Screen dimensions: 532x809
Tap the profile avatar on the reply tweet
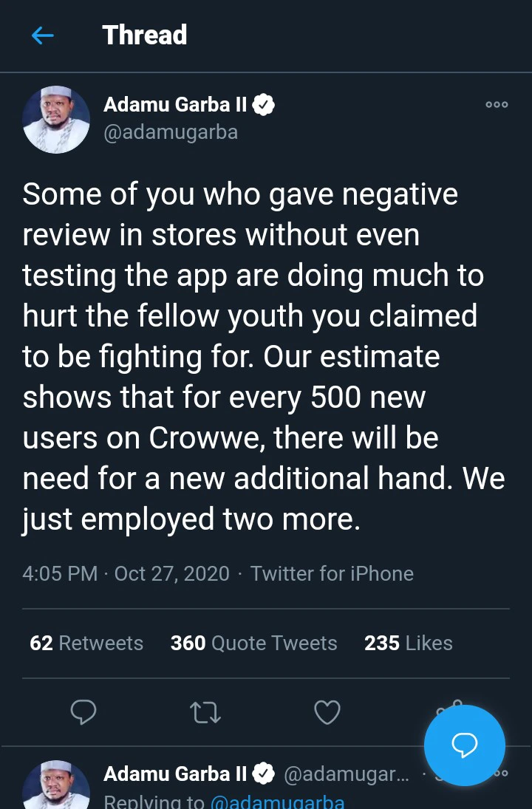56,786
